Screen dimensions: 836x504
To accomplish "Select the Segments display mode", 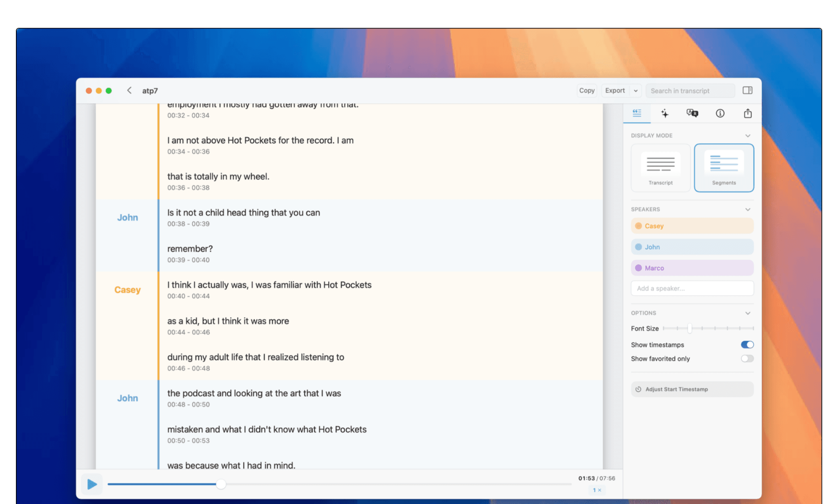I will coord(723,167).
